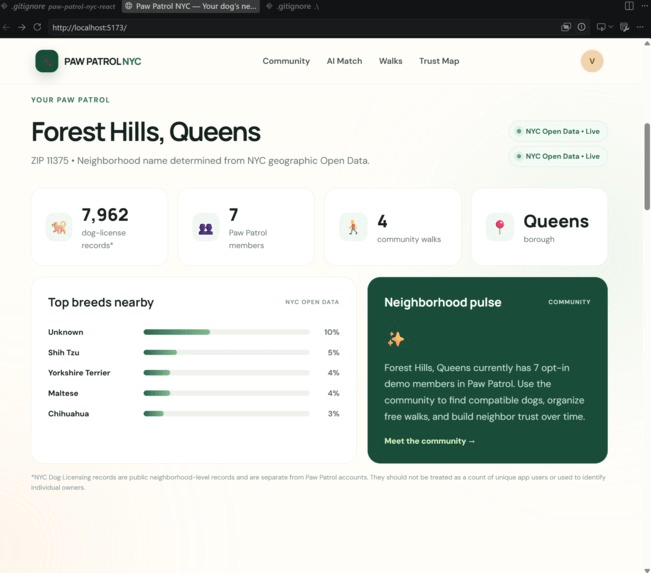Click the walking person icon in walks card
The height and width of the screenshot is (573, 651).
pos(353,227)
